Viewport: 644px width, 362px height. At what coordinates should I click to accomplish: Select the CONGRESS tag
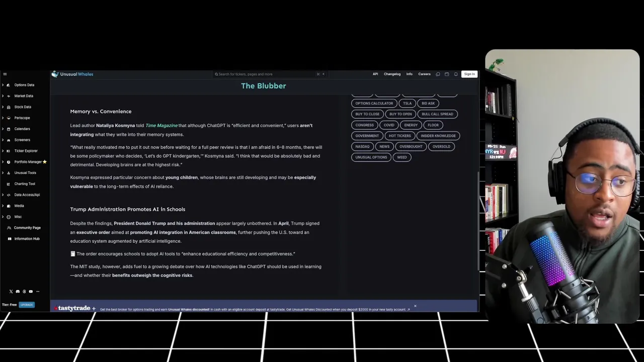tap(365, 125)
